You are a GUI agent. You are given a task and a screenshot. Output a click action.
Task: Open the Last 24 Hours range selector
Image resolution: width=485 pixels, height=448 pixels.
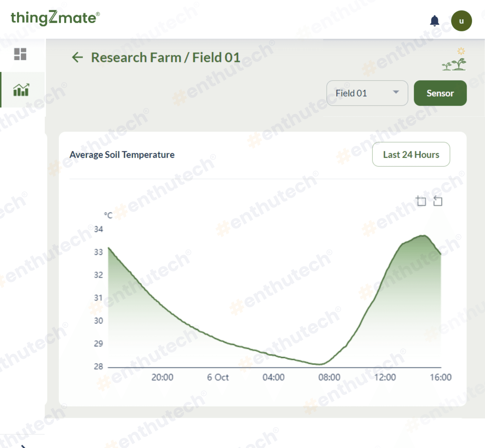point(411,154)
